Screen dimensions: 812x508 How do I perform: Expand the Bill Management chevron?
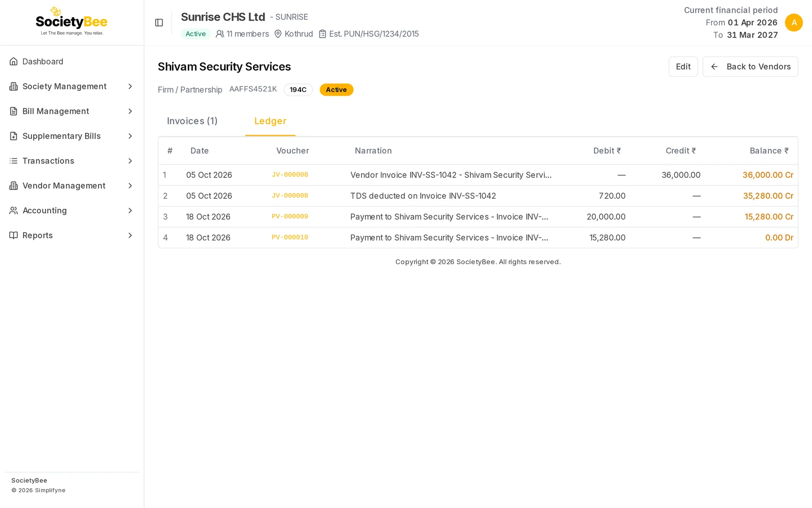[x=130, y=111]
